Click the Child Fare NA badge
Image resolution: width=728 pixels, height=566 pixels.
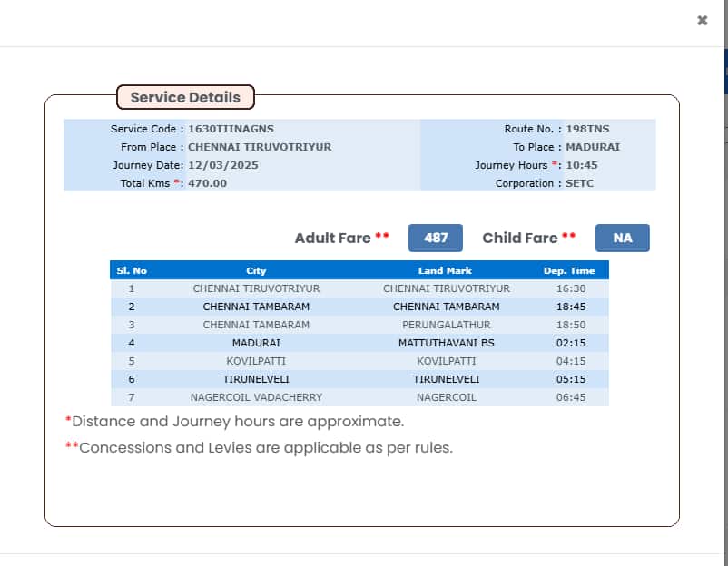coord(622,238)
